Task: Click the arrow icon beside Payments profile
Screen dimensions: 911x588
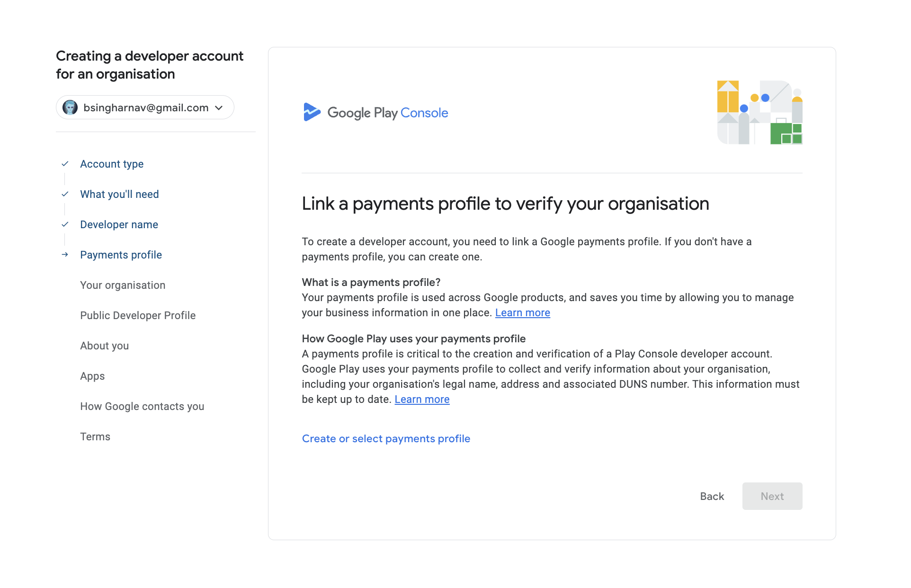Action: click(x=65, y=255)
